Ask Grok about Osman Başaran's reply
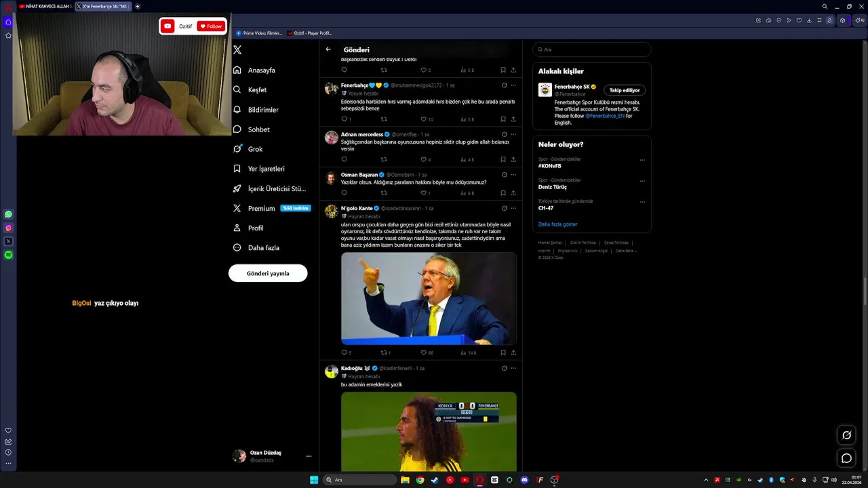 [x=504, y=175]
